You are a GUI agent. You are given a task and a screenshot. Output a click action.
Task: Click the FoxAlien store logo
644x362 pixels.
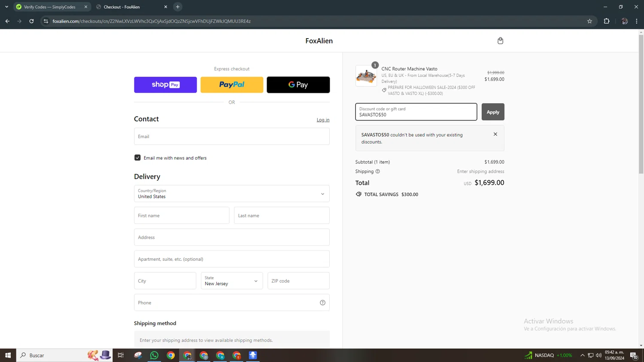319,41
